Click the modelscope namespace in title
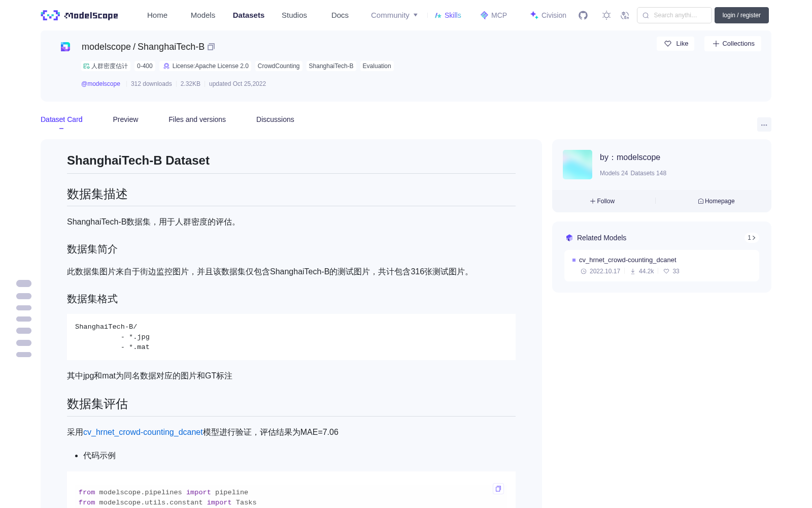 [106, 47]
